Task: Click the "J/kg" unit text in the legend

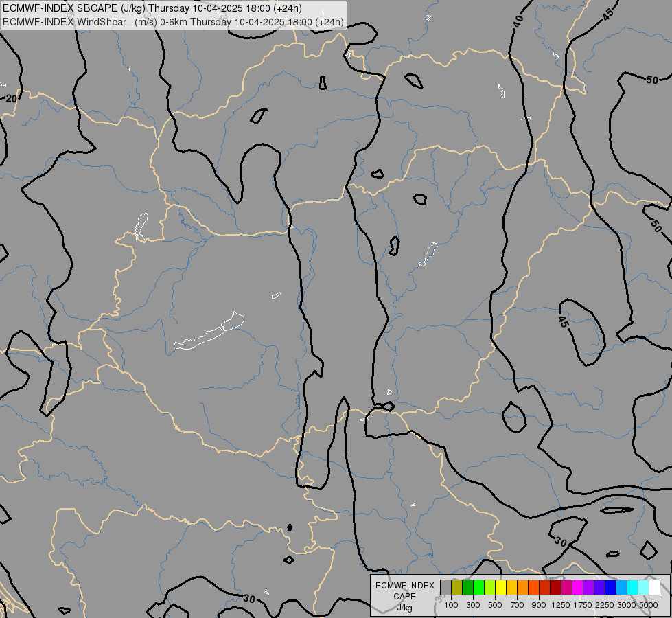Action: 404,608
